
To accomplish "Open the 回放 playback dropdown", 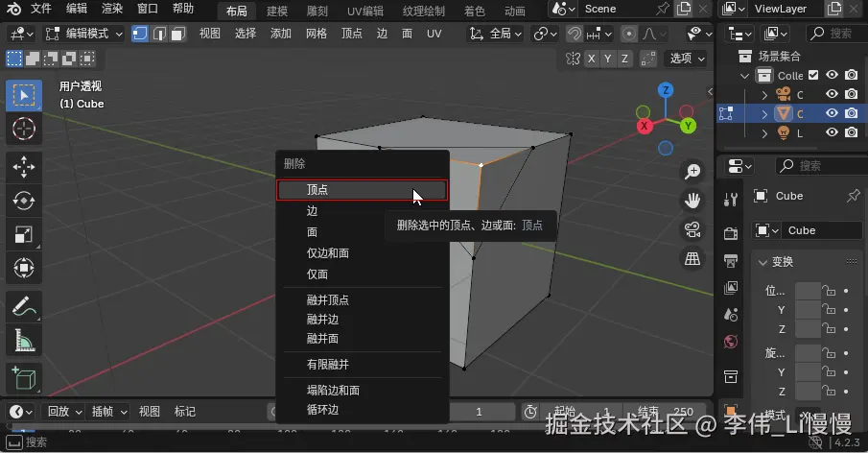I will click(64, 412).
